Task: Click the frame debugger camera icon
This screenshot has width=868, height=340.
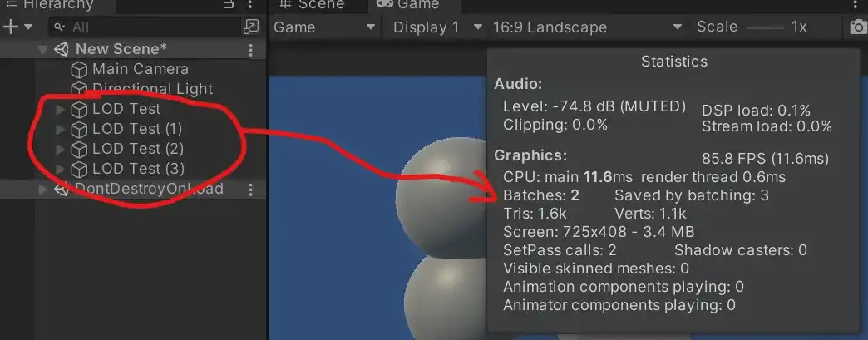Action: [858, 27]
